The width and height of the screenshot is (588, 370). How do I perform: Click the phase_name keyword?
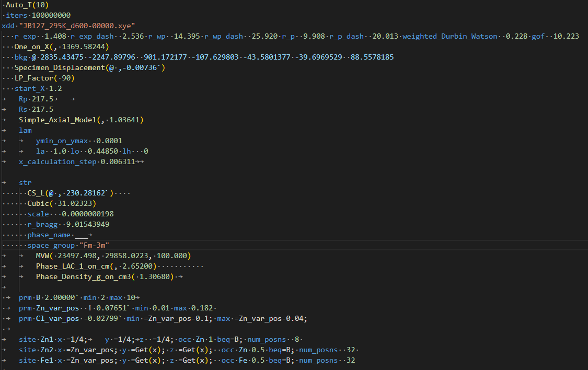pos(49,235)
